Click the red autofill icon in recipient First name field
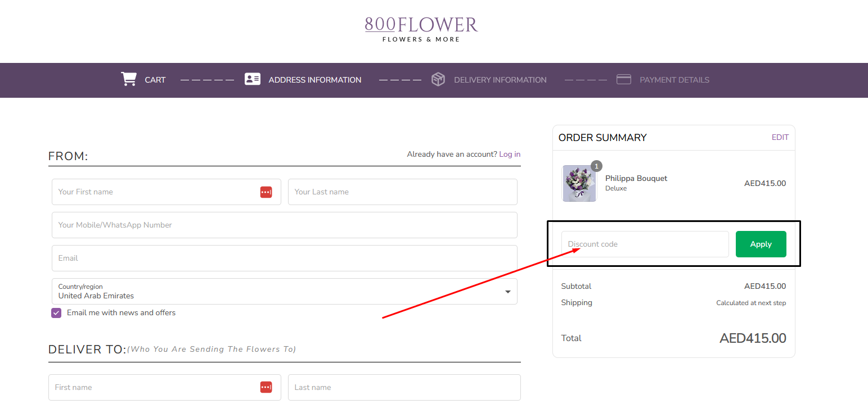868x404 pixels. click(x=266, y=387)
